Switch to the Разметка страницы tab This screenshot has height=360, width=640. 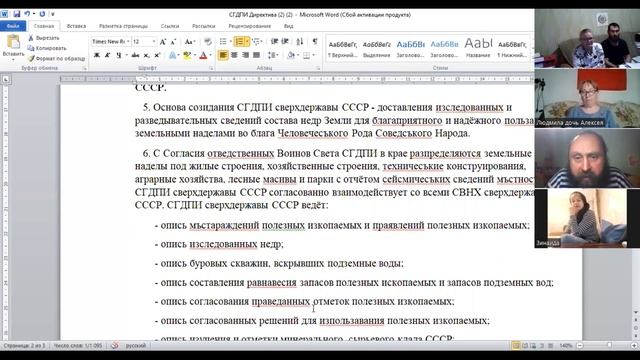(123, 26)
